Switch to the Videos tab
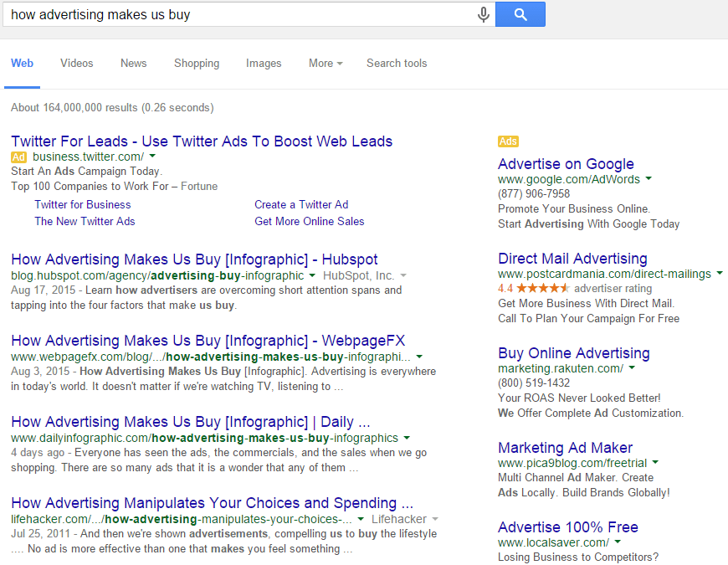The width and height of the screenshot is (728, 565). pyautogui.click(x=77, y=63)
